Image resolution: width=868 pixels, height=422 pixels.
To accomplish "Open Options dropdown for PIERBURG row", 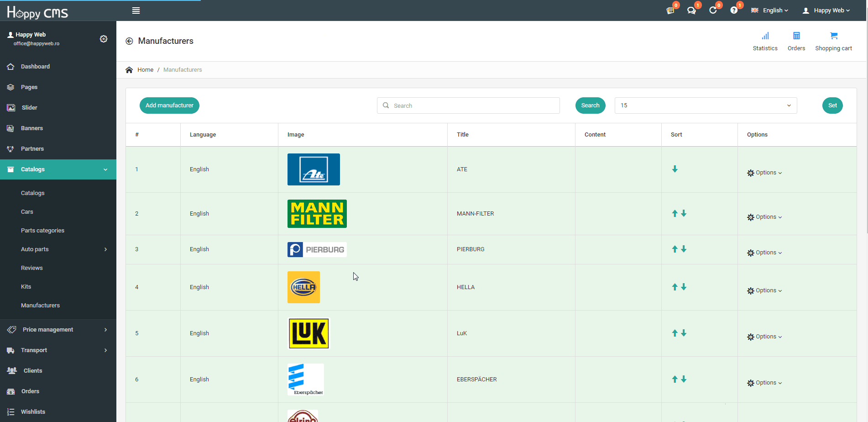I will tap(764, 253).
